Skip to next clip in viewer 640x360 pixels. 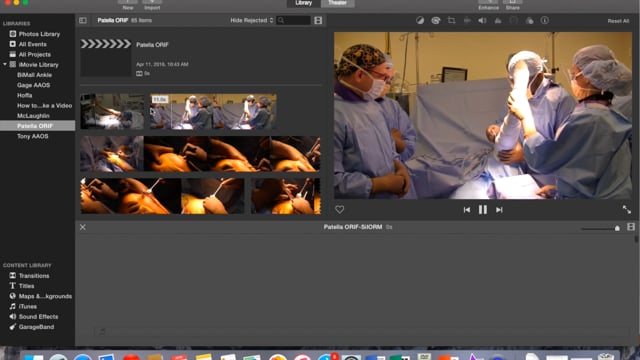click(499, 210)
